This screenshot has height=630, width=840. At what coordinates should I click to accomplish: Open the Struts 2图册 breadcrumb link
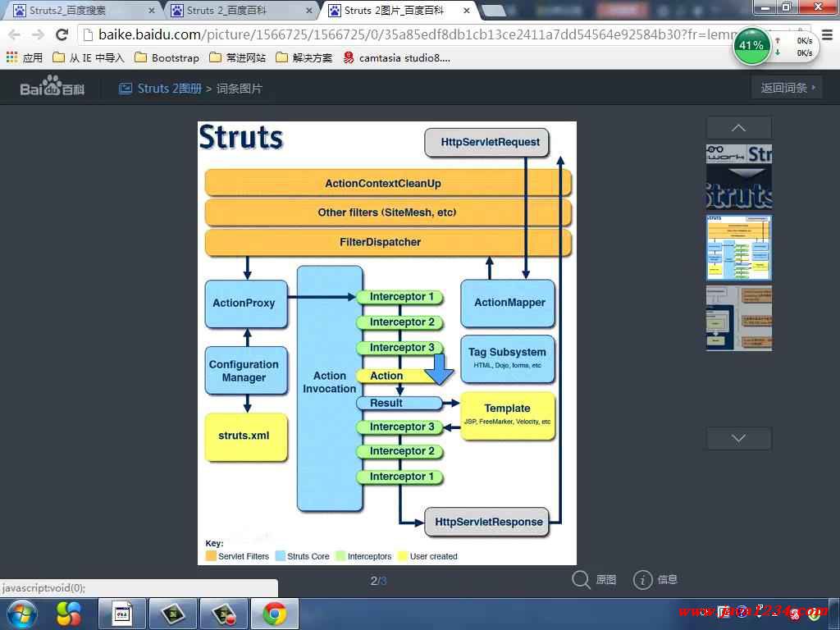[x=169, y=89]
